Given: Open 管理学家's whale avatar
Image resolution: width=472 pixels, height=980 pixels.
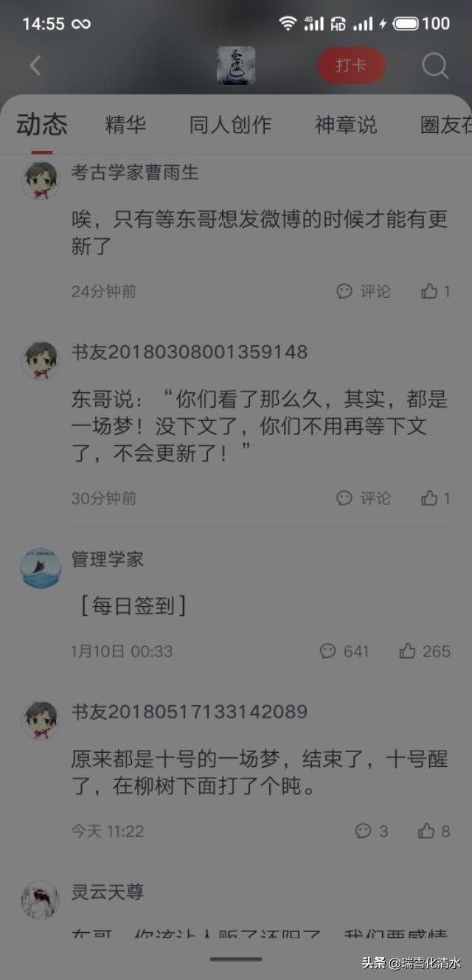Looking at the screenshot, I should (41, 568).
